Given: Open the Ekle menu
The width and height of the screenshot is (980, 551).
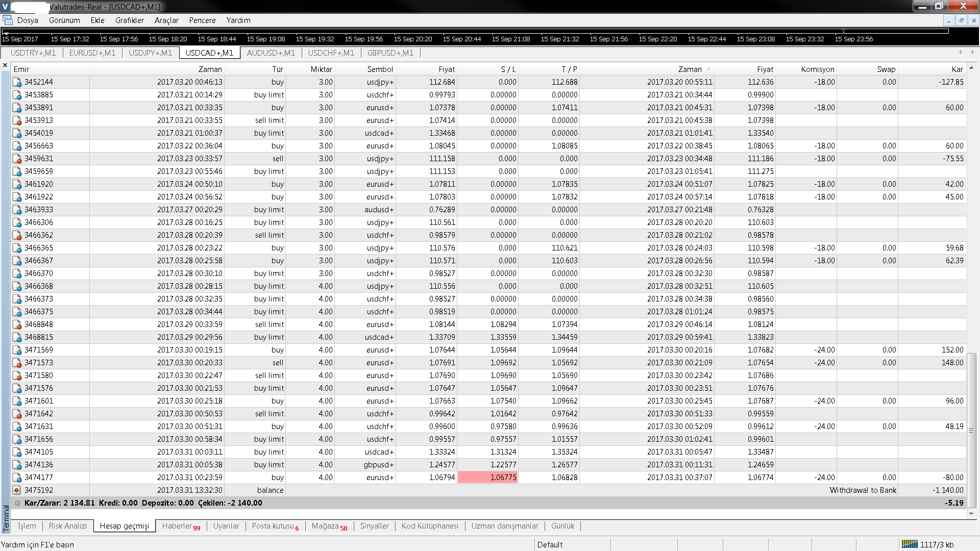Looking at the screenshot, I should point(97,20).
